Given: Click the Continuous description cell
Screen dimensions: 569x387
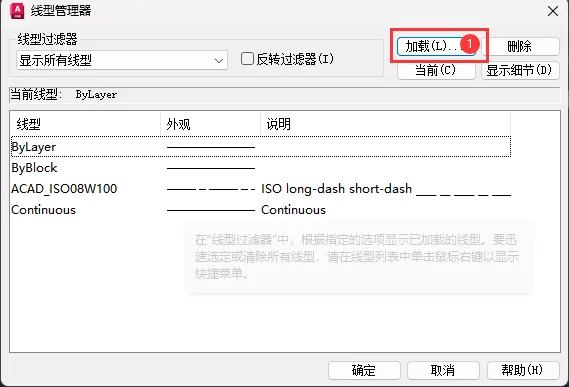Looking at the screenshot, I should 293,210.
